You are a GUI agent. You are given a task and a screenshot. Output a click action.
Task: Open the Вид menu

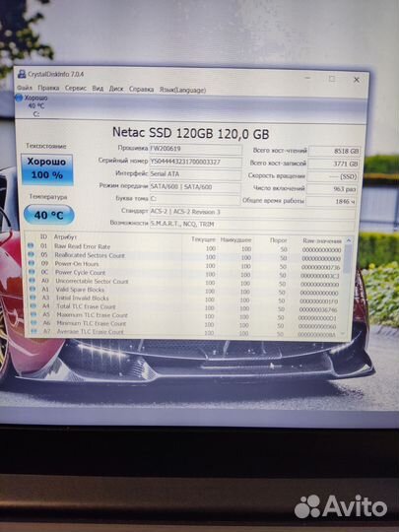(98, 89)
